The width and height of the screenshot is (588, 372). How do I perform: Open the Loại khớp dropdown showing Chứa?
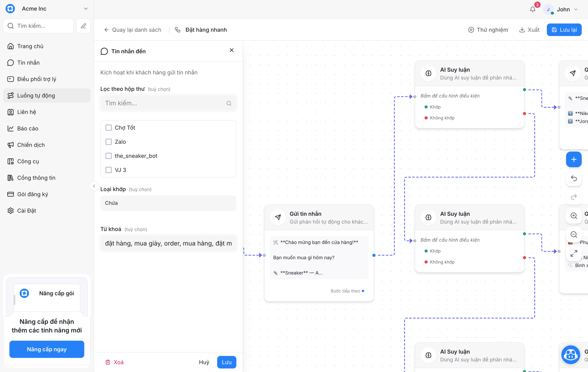(168, 203)
